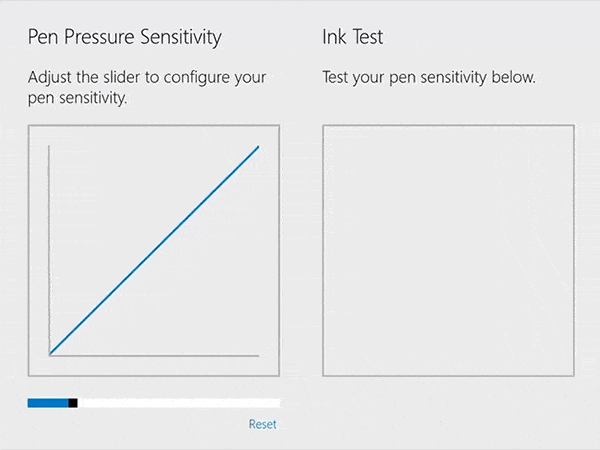Click the vertical axis of the graph
The width and height of the screenshot is (600, 450).
49,250
